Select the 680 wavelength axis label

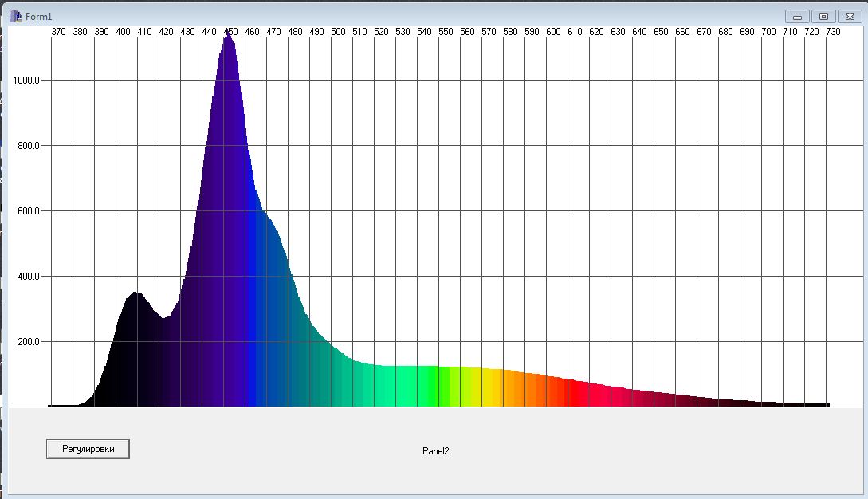[x=726, y=32]
